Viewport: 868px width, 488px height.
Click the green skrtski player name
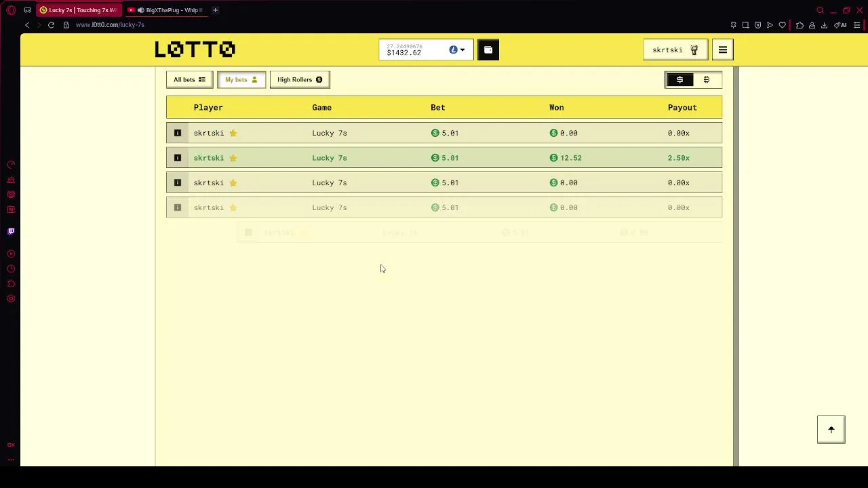click(x=209, y=158)
